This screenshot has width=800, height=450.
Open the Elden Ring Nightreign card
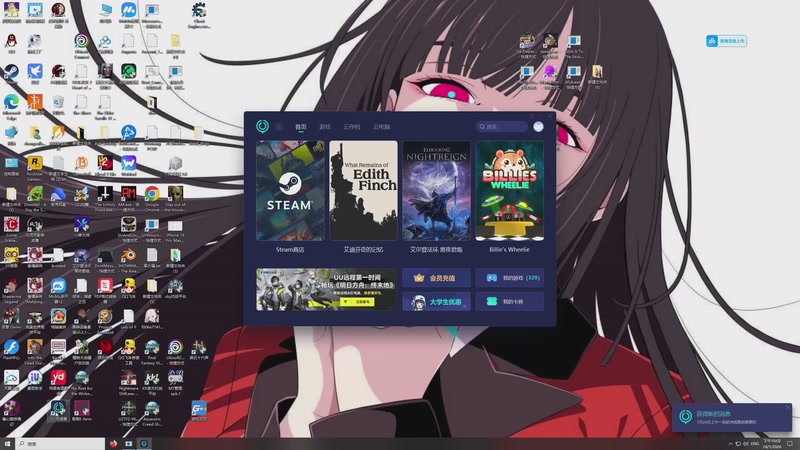[x=436, y=190]
